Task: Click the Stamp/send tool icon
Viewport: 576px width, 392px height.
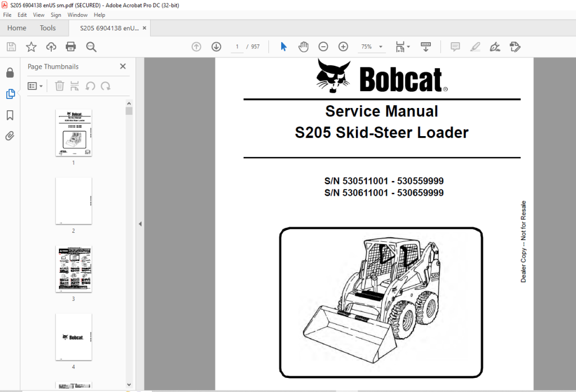Action: click(515, 47)
